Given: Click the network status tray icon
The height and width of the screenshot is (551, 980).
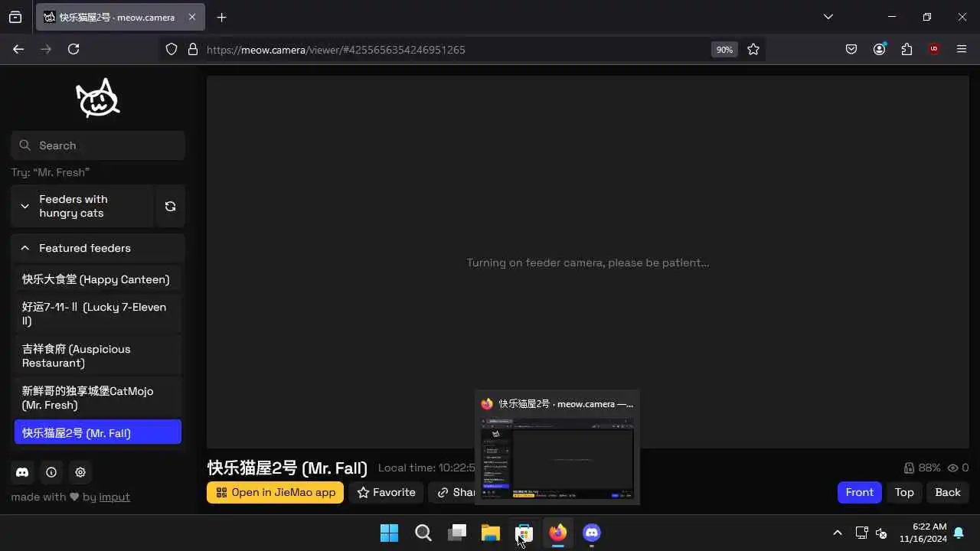Looking at the screenshot, I should [861, 533].
